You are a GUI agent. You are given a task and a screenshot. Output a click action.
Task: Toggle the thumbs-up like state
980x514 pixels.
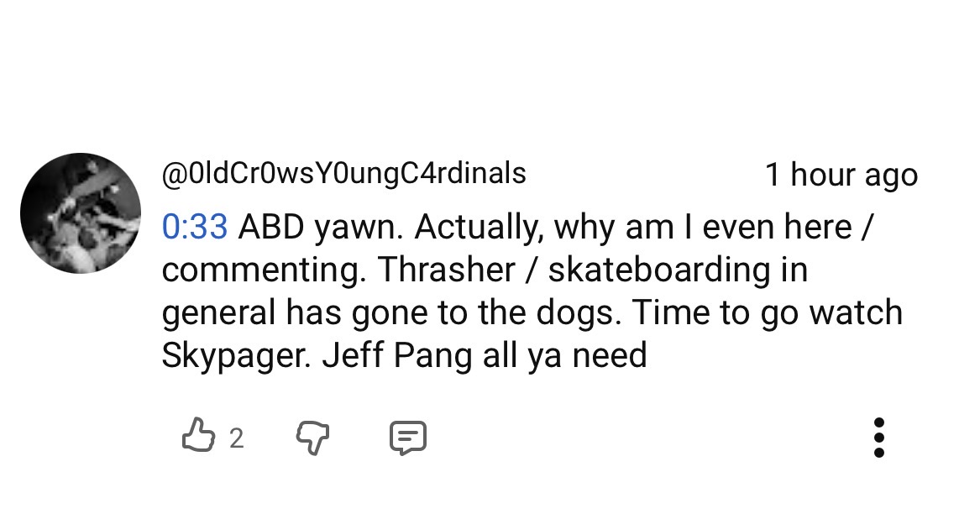tap(198, 437)
